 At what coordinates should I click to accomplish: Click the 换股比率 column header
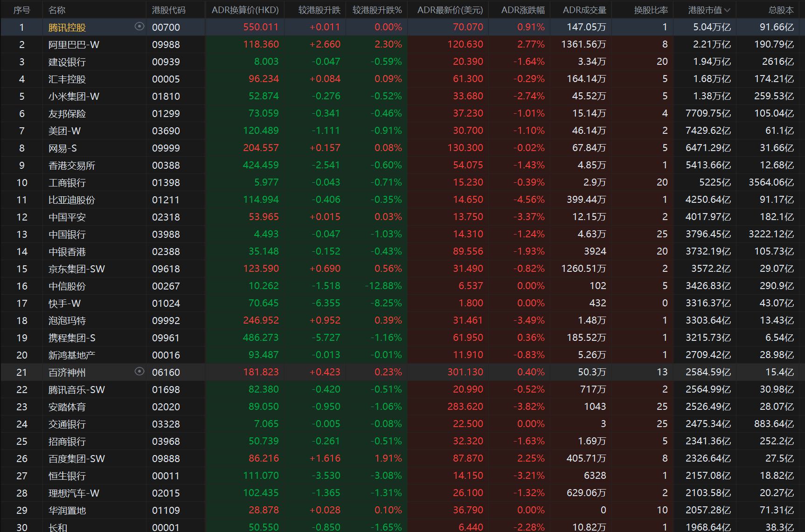tap(651, 10)
